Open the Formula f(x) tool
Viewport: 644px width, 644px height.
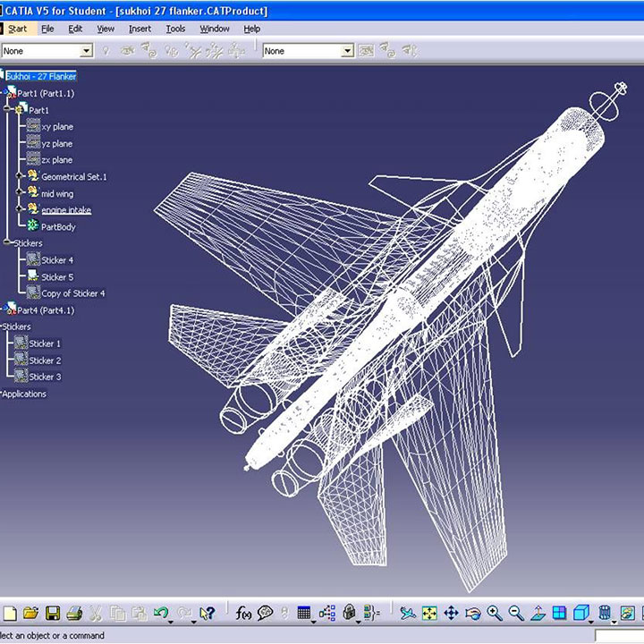click(x=243, y=614)
